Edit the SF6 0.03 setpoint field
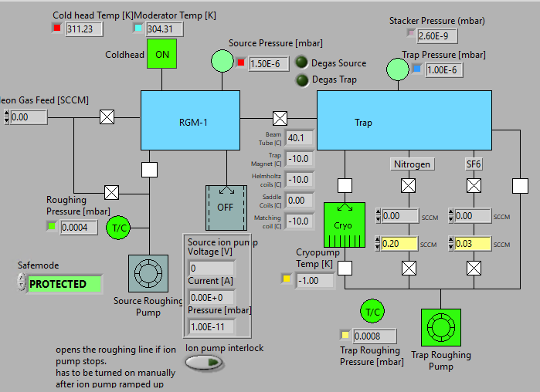 click(x=473, y=244)
